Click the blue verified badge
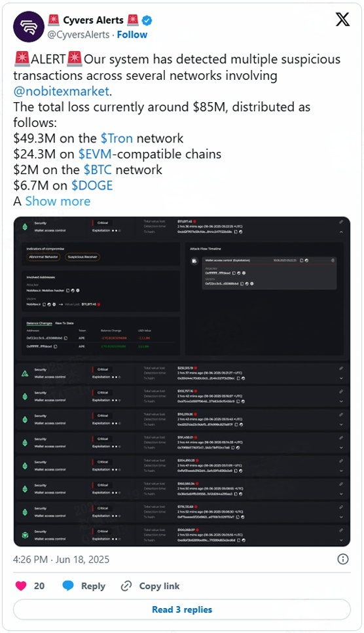This screenshot has width=364, height=633. click(147, 20)
